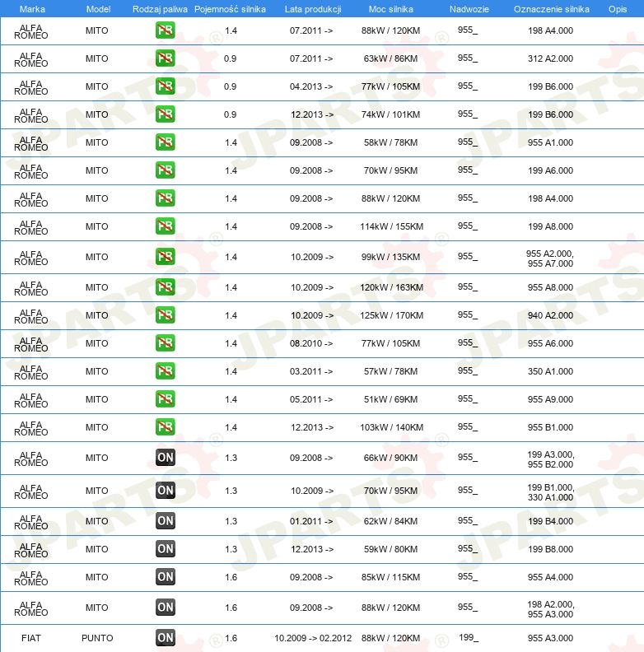Select the Oznaczenie silnika column header
This screenshot has width=644, height=652.
pyautogui.click(x=551, y=8)
